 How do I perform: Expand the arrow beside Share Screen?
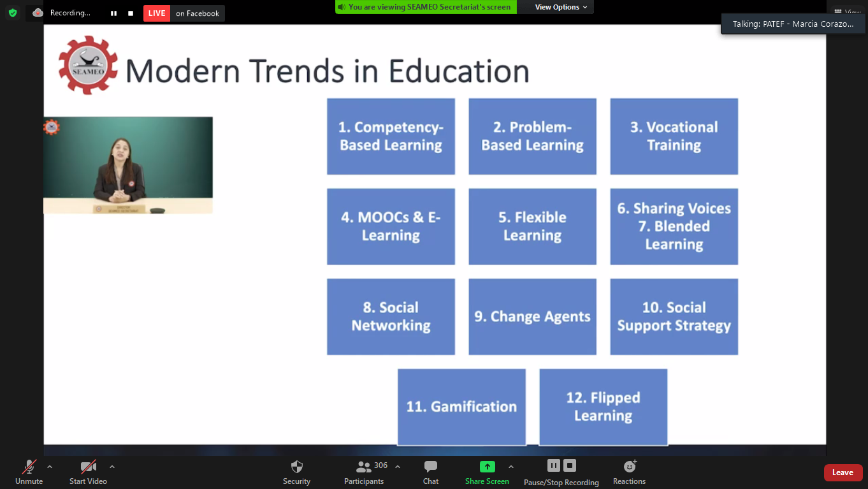(x=511, y=467)
